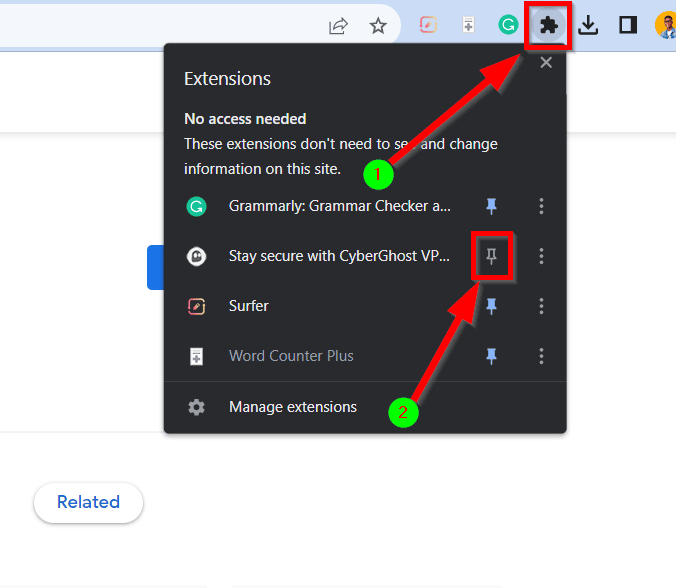676x588 pixels.
Task: Open the Surfer extension in the toolbar
Action: click(428, 25)
